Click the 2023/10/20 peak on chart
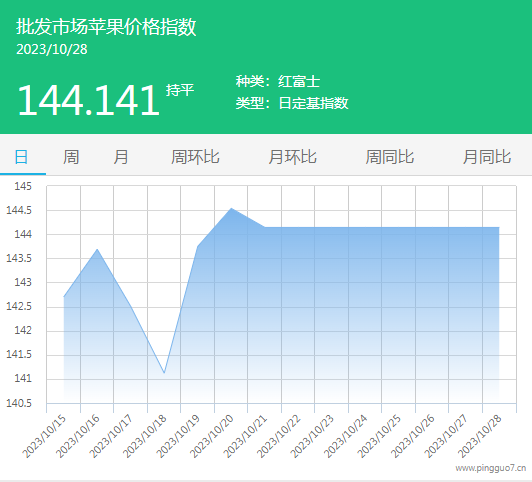Image resolution: width=532 pixels, height=482 pixels. (231, 208)
